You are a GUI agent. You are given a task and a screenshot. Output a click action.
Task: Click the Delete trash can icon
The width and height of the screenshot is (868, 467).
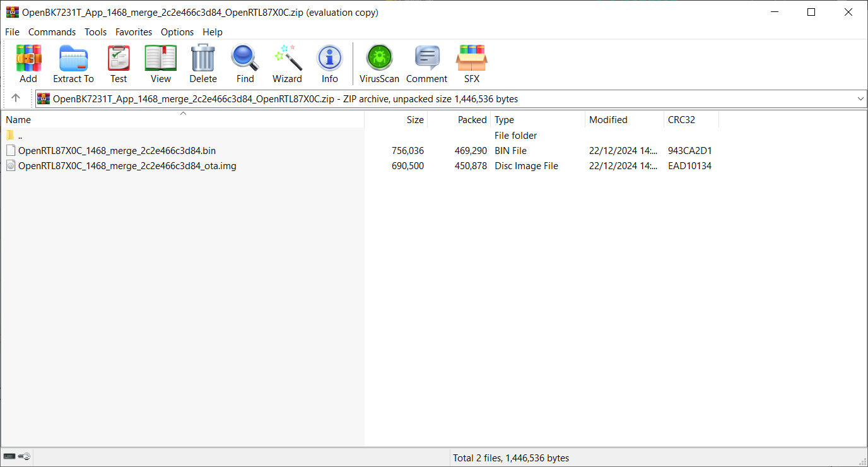point(203,59)
